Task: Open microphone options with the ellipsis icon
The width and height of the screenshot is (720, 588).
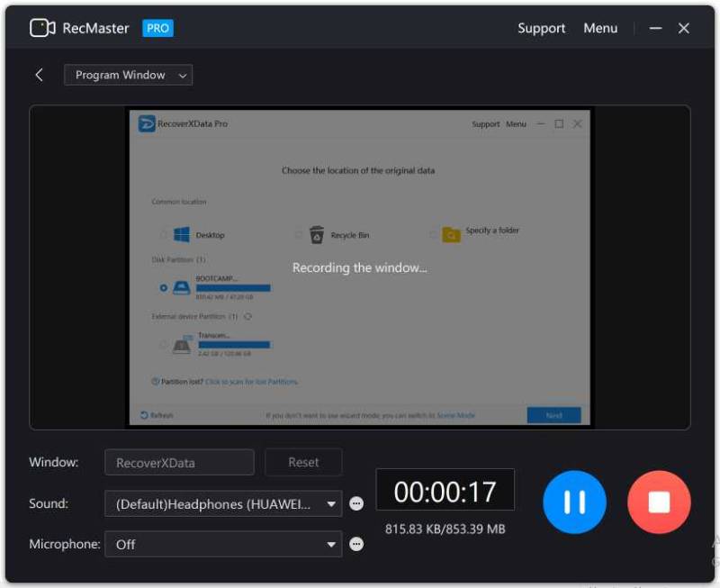Action: click(356, 545)
